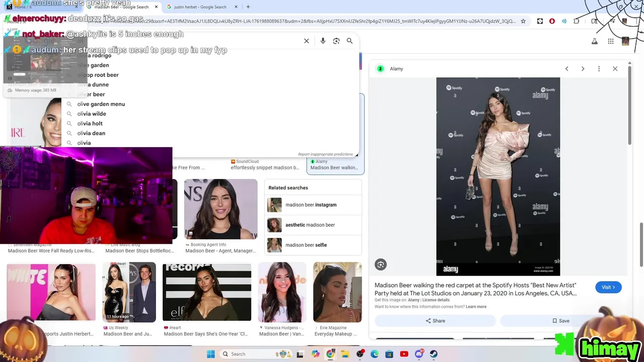Select the olive garden menu suggestion
The image size is (644, 362).
point(210,104)
